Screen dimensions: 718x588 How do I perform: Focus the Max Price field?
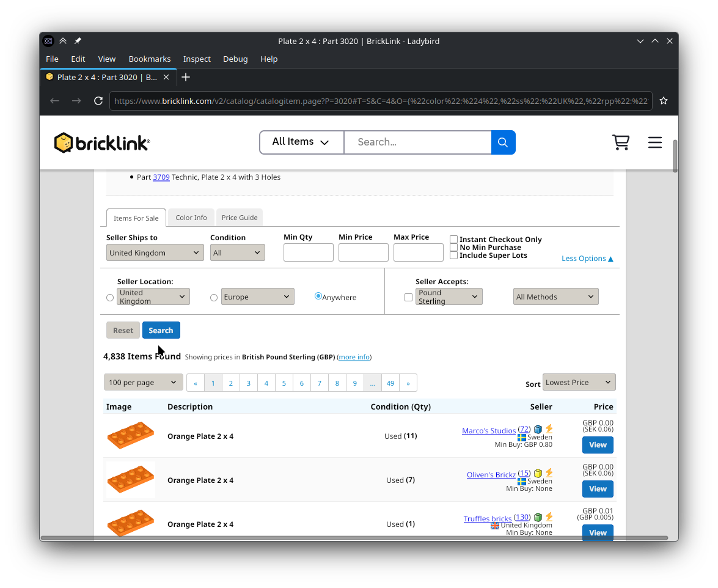tap(418, 252)
